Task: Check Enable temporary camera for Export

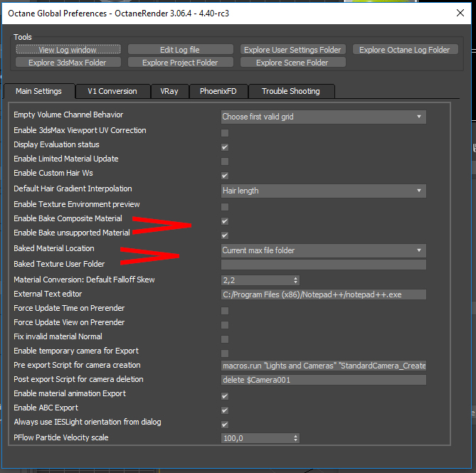Action: coord(225,354)
